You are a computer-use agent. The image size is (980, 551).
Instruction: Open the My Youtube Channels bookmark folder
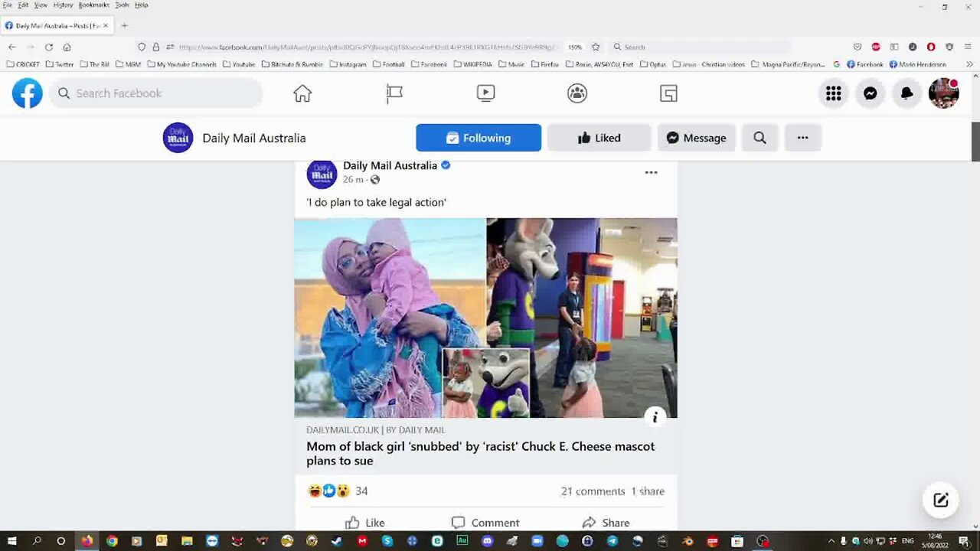(x=182, y=64)
